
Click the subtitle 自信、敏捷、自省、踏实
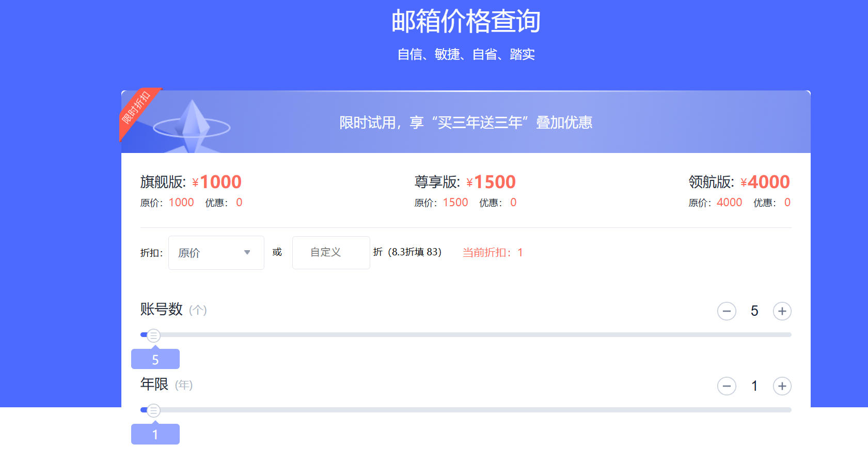click(466, 54)
